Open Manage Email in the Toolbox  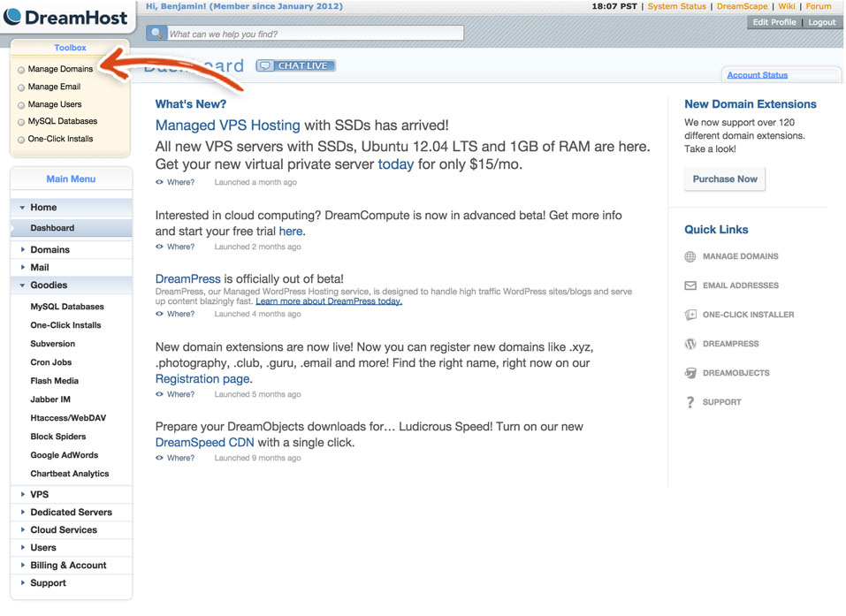[x=54, y=87]
